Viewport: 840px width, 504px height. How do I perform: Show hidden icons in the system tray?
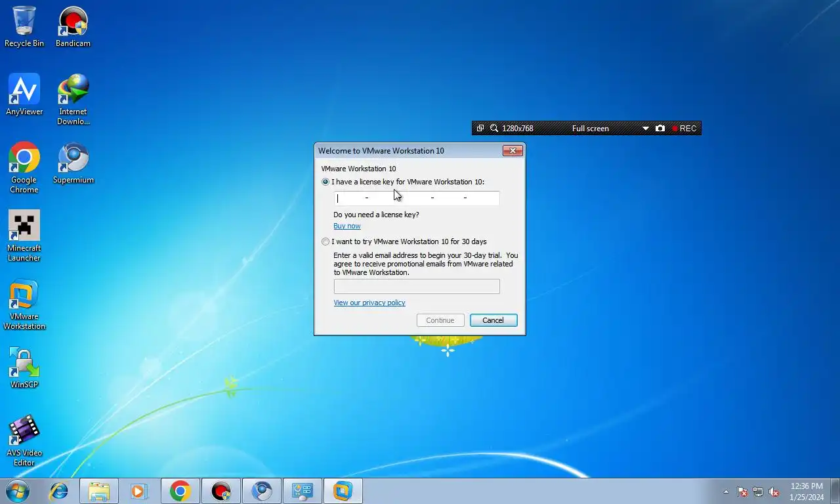pyautogui.click(x=726, y=492)
